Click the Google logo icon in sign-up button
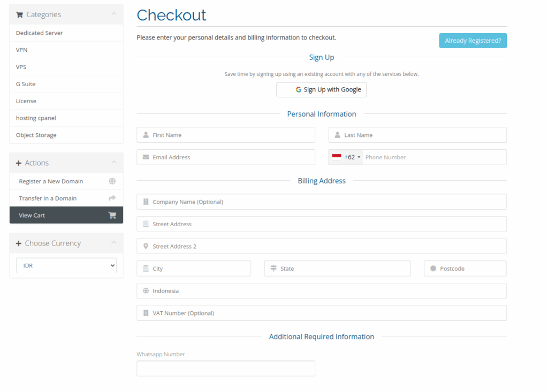This screenshot has width=548, height=392. pos(299,89)
